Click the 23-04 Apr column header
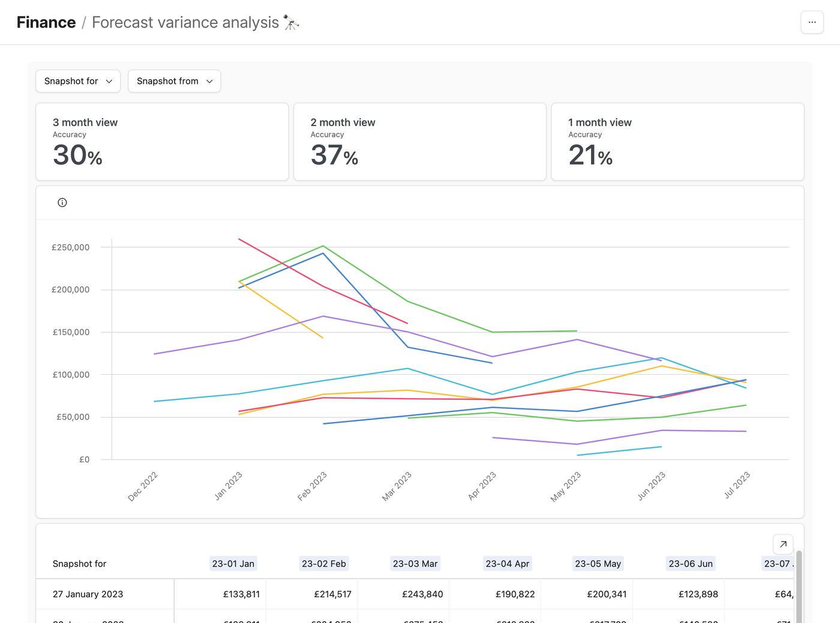Screen dimensions: 840x623 507,564
